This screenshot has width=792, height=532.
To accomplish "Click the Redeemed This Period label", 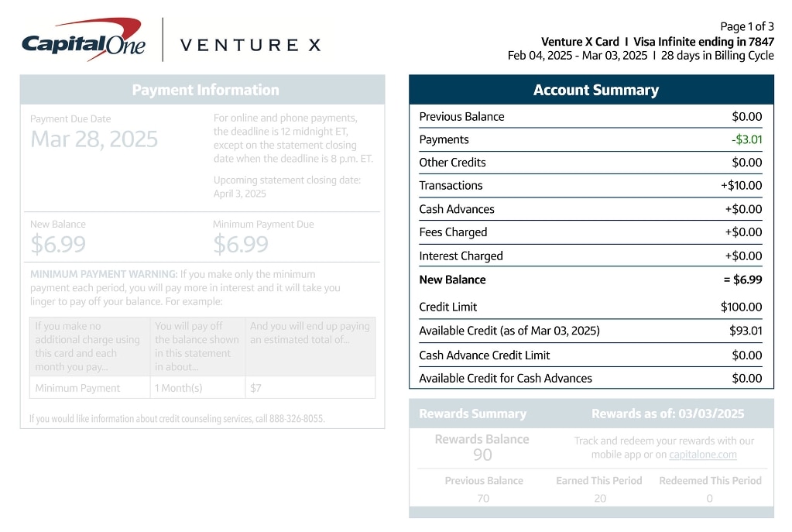I will point(710,481).
